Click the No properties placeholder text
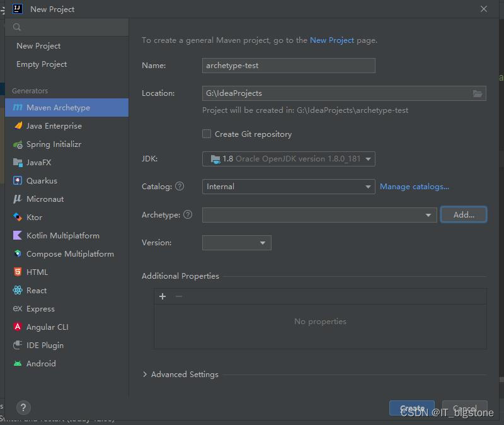The image size is (504, 425). 320,322
